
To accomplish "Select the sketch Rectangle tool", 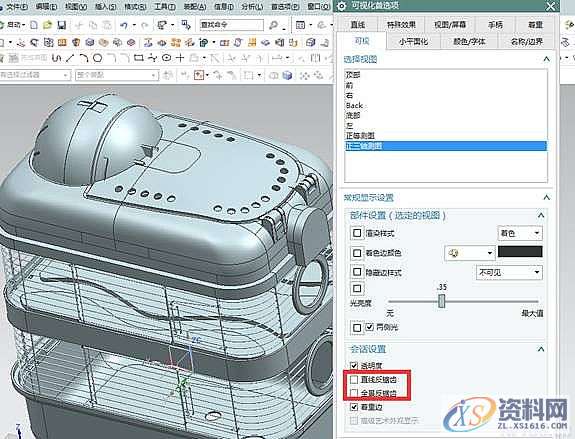I will pos(139,58).
